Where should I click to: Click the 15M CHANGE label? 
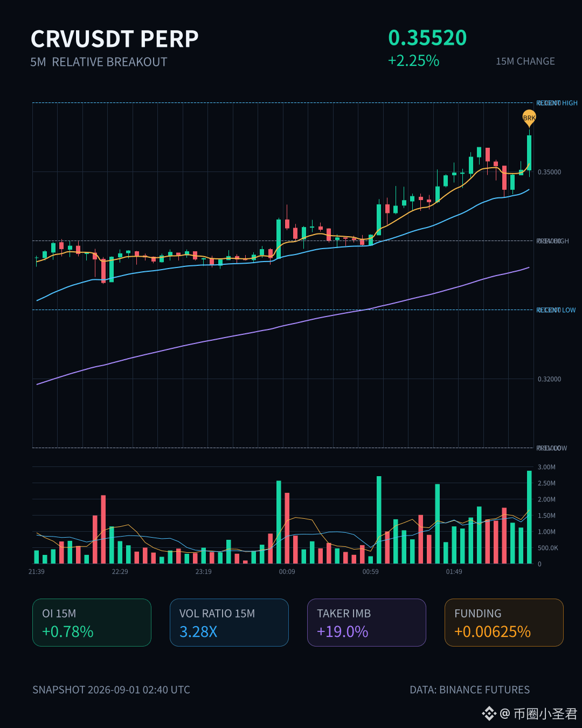[x=525, y=61]
